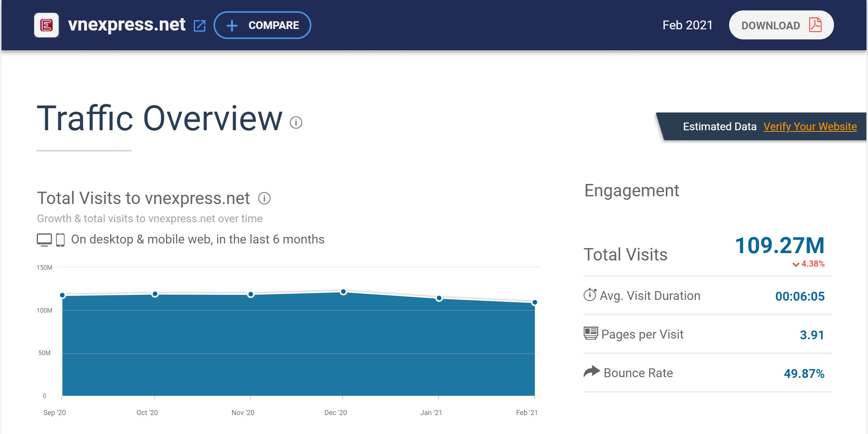The image size is (868, 434).
Task: Click the Jan '21 x-axis label
Action: pyautogui.click(x=431, y=413)
